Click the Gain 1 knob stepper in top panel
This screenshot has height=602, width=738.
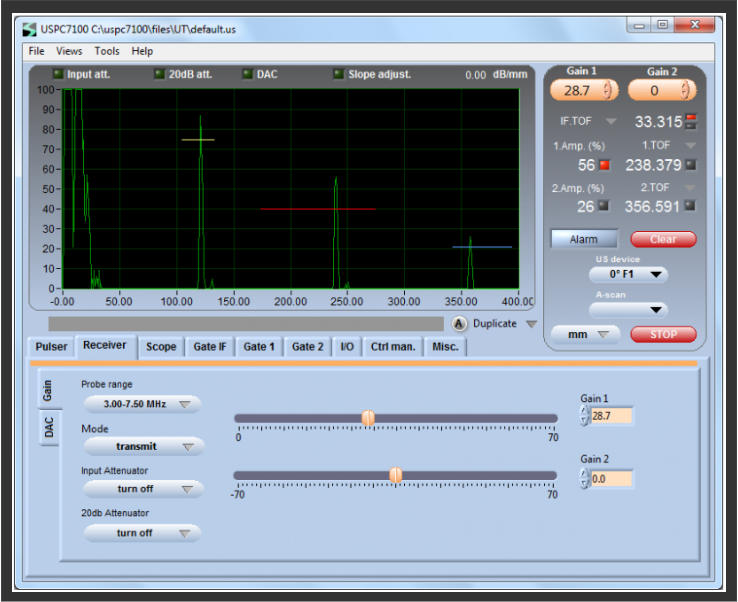(x=606, y=90)
